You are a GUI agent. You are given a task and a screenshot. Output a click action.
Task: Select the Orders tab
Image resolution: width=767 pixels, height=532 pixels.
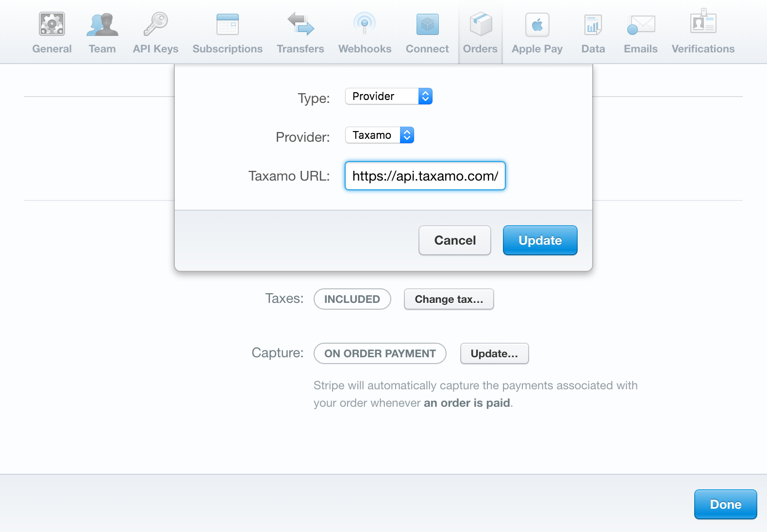[x=481, y=33]
